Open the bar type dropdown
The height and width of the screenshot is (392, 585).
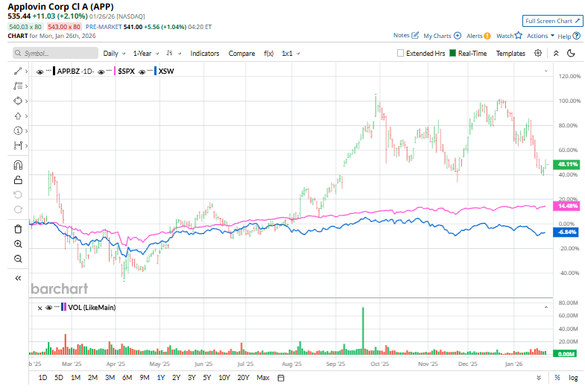[174, 54]
